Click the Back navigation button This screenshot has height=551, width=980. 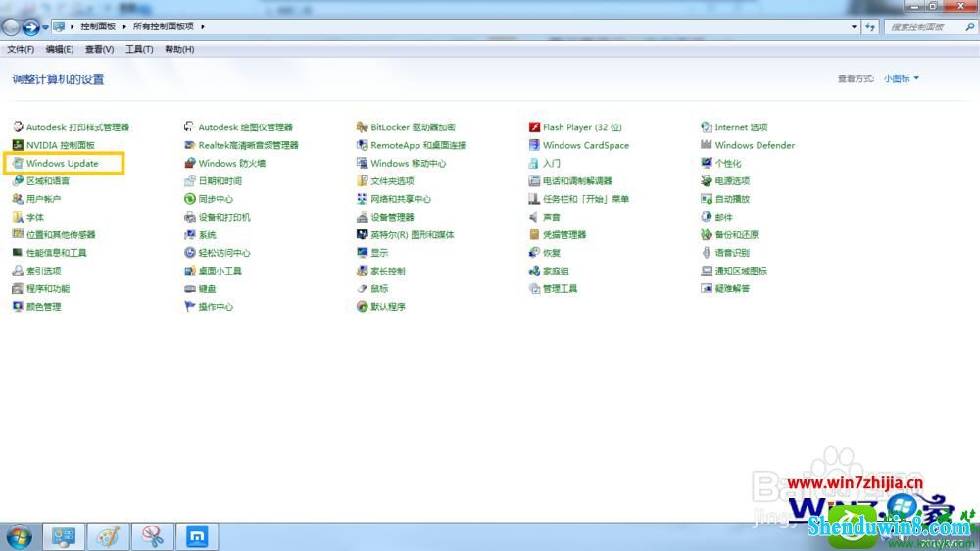point(11,26)
